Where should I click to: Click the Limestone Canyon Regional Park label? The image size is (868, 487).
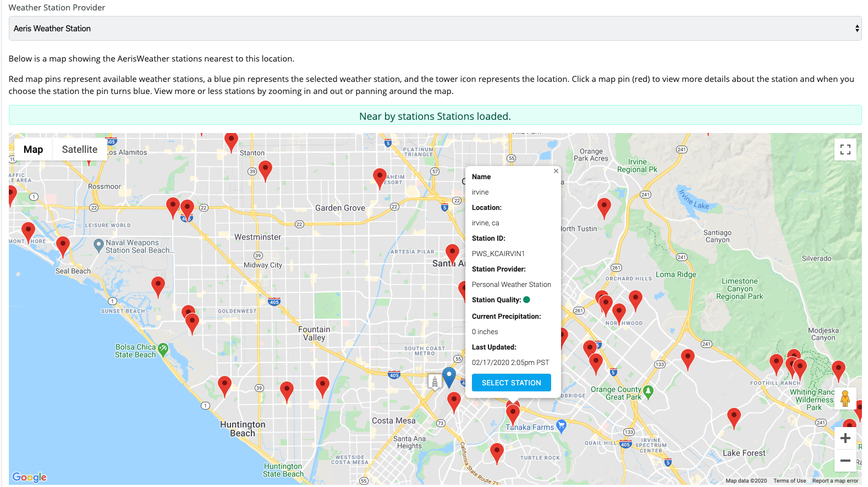click(740, 289)
